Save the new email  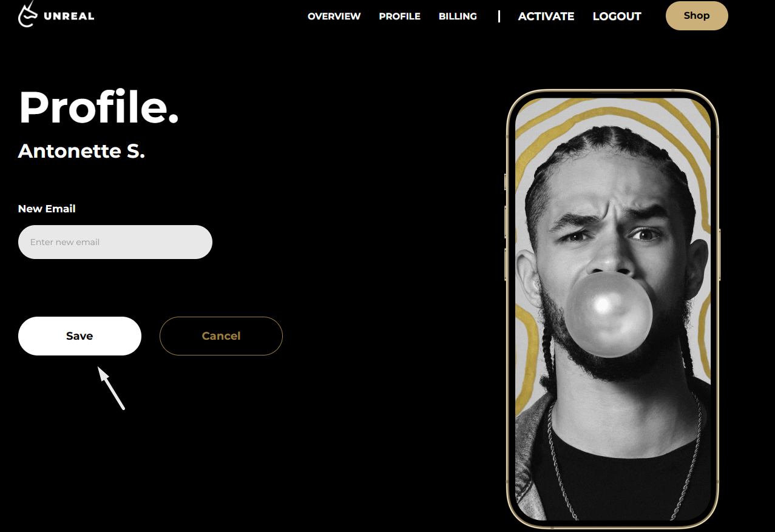pos(80,336)
